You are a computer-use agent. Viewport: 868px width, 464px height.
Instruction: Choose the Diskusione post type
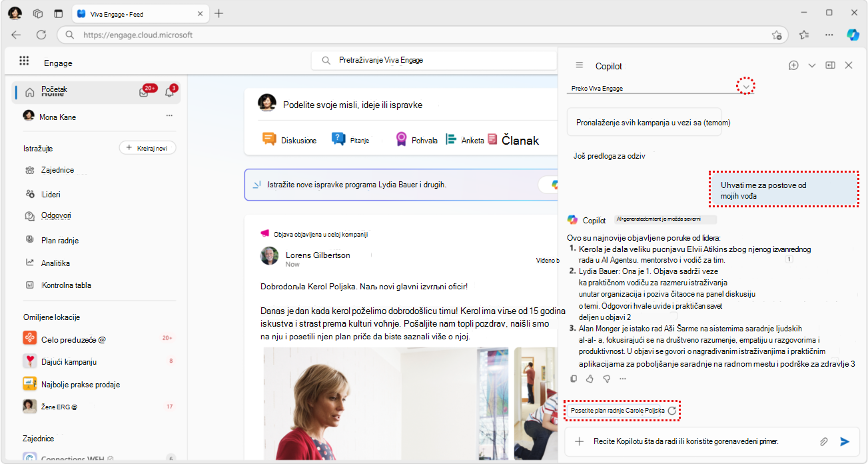point(289,140)
